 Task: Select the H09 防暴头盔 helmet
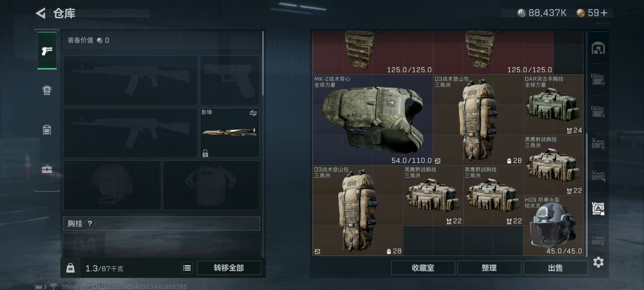(553, 226)
